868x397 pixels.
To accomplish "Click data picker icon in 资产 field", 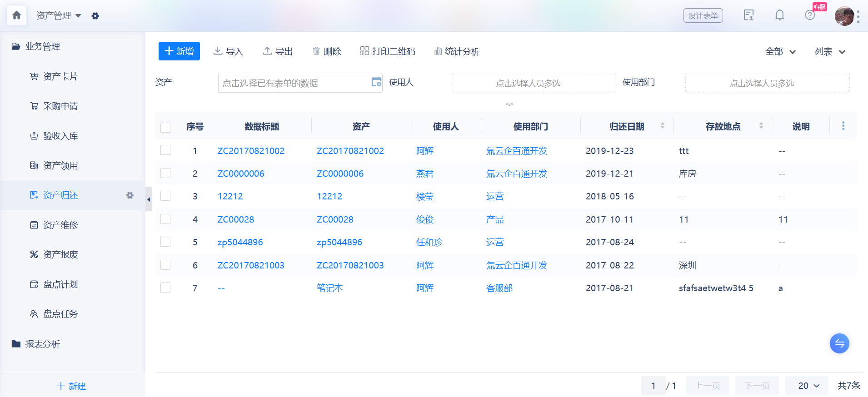I will click(x=376, y=82).
